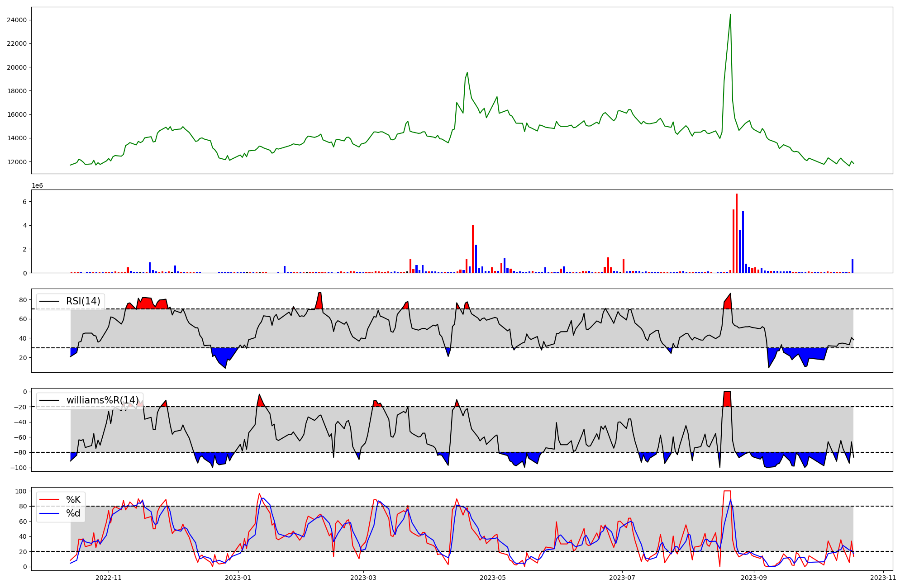This screenshot has height=588, width=905.
Task: Click the 24000 price axis tick label
Action: click(17, 20)
